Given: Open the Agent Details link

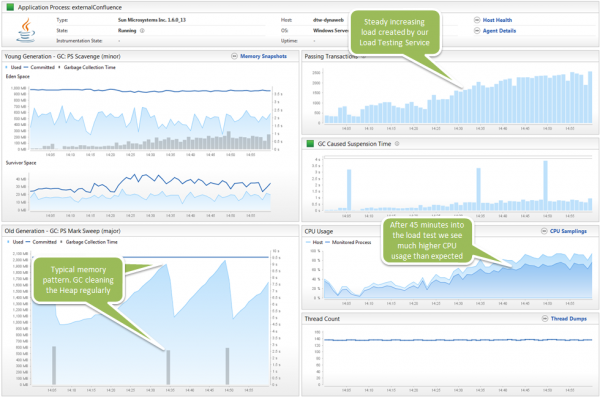Looking at the screenshot, I should click(x=499, y=31).
